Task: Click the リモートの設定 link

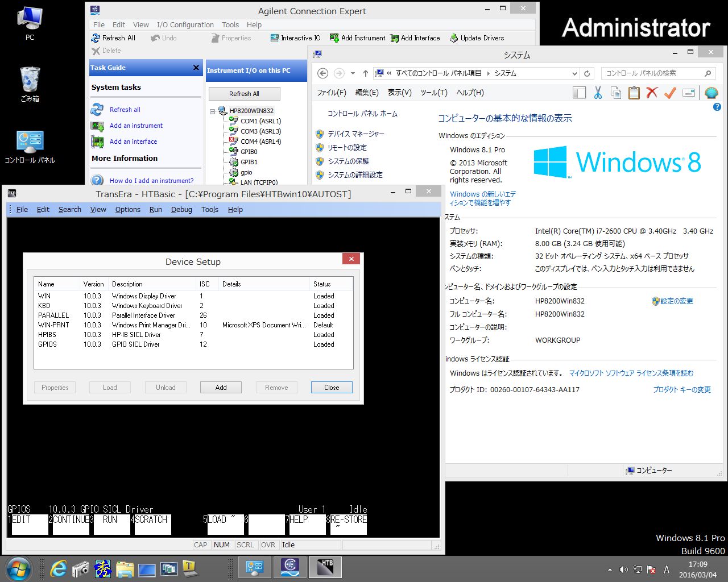Action: click(347, 148)
